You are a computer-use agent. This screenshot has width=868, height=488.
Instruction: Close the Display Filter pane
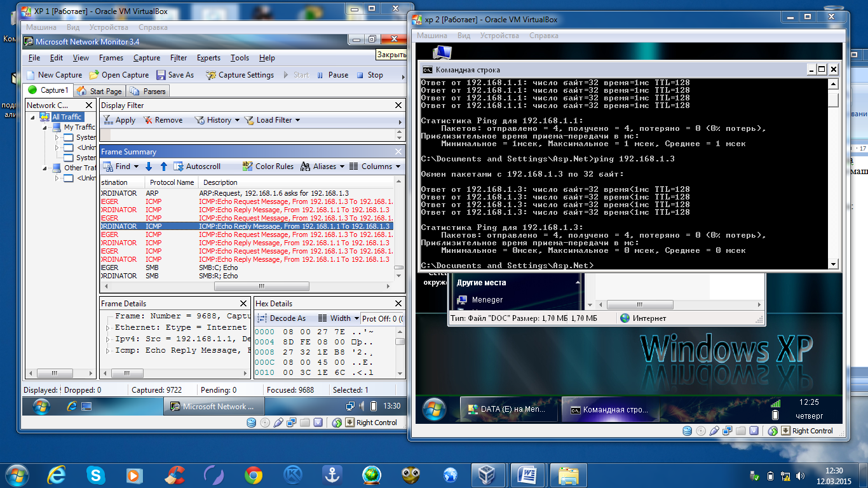point(398,105)
